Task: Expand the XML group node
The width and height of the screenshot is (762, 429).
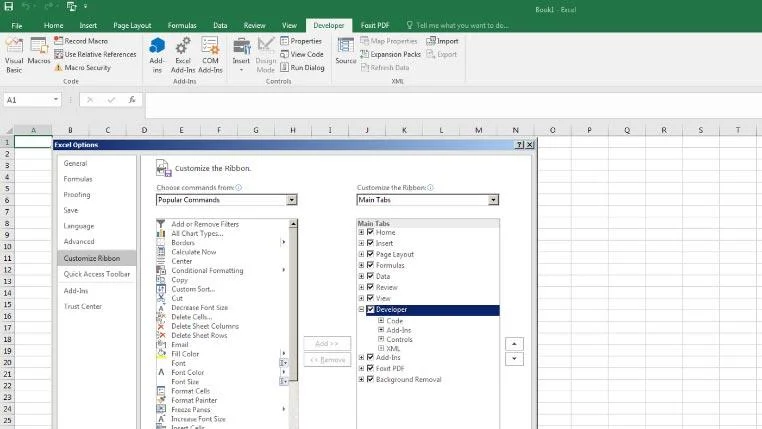Action: click(x=381, y=348)
